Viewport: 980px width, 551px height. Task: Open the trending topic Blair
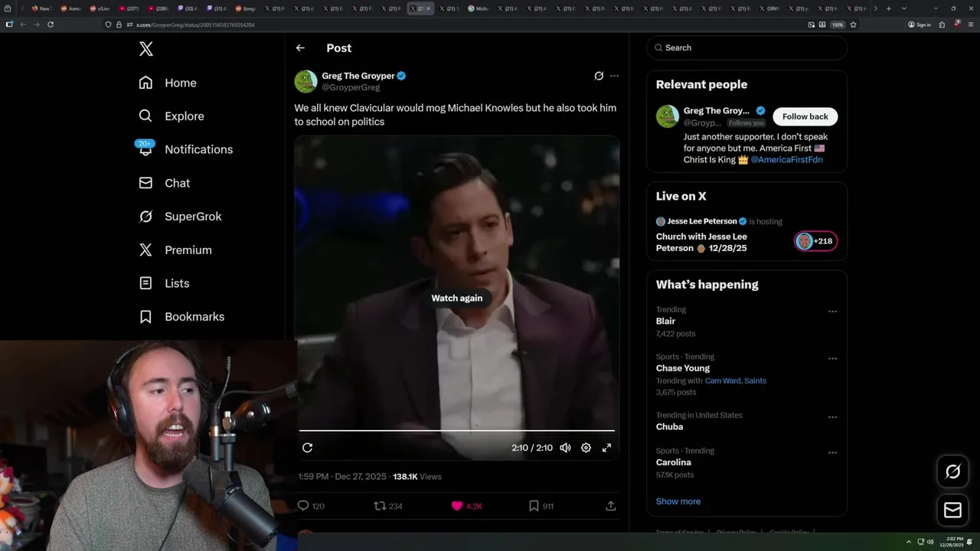(x=665, y=321)
